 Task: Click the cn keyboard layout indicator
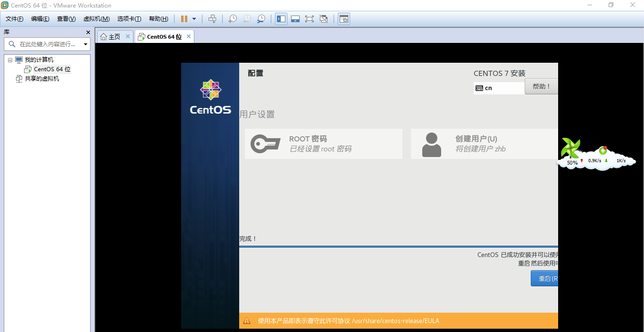(x=499, y=88)
